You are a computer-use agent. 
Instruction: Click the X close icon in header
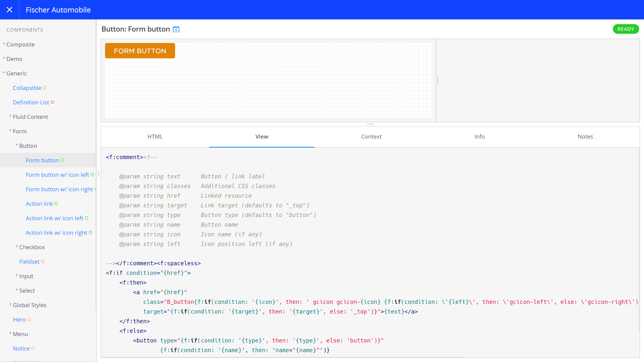(9, 10)
